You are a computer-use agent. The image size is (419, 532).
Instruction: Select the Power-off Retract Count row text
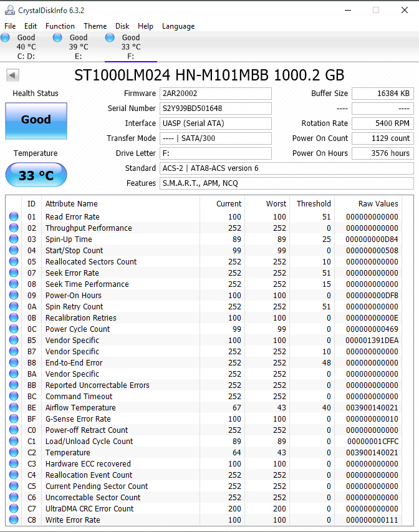point(87,430)
